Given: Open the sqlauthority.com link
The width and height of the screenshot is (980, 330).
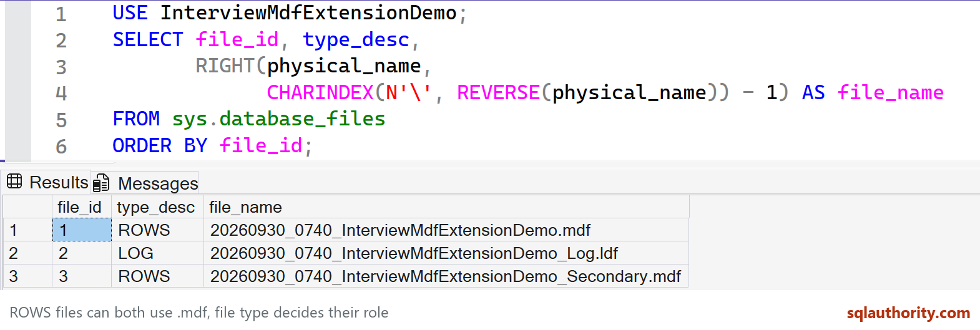Looking at the screenshot, I should [908, 313].
